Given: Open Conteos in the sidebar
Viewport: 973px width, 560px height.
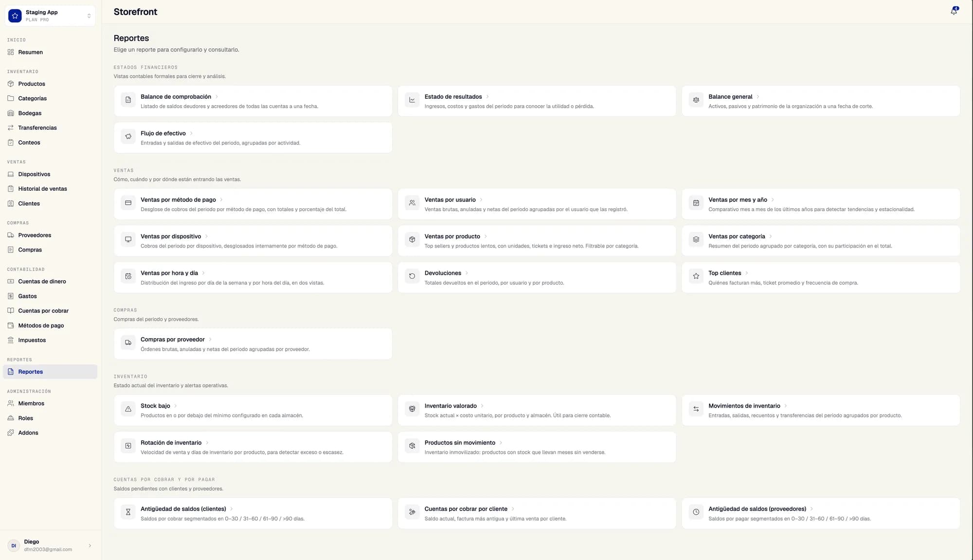Looking at the screenshot, I should (x=50, y=143).
